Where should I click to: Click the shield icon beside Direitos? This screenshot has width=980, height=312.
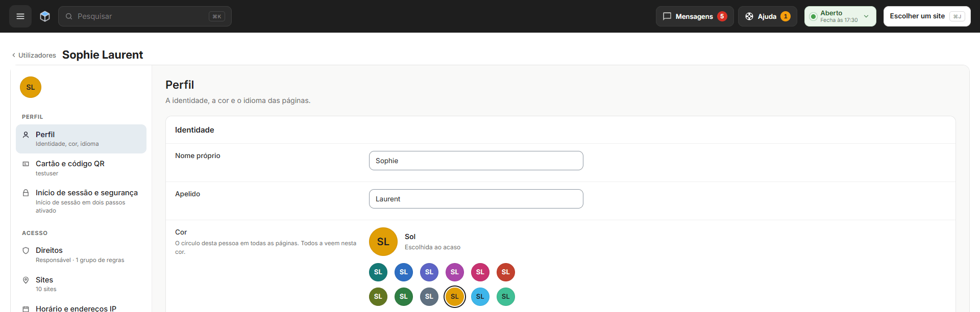tap(26, 250)
